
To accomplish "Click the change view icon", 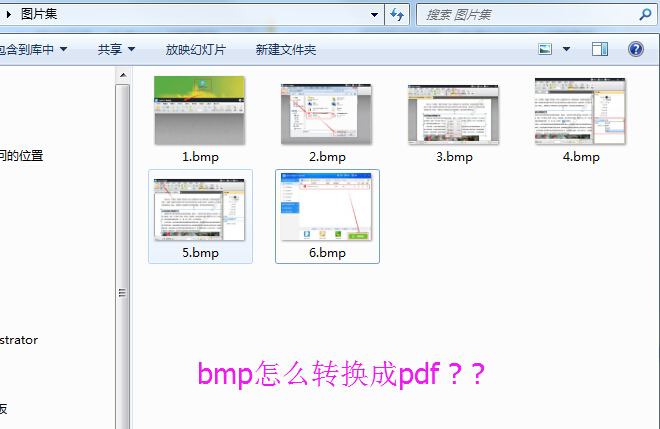I will click(x=545, y=49).
